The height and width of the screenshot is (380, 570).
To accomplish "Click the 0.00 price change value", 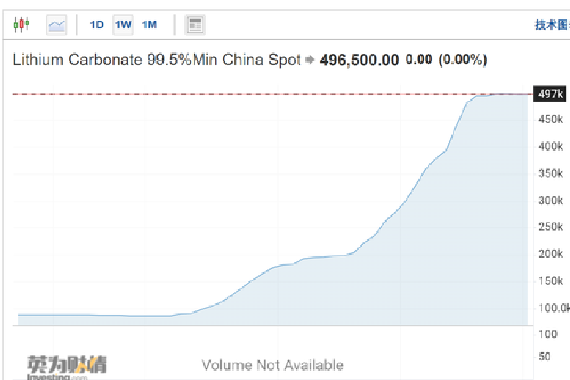I will [x=419, y=60].
